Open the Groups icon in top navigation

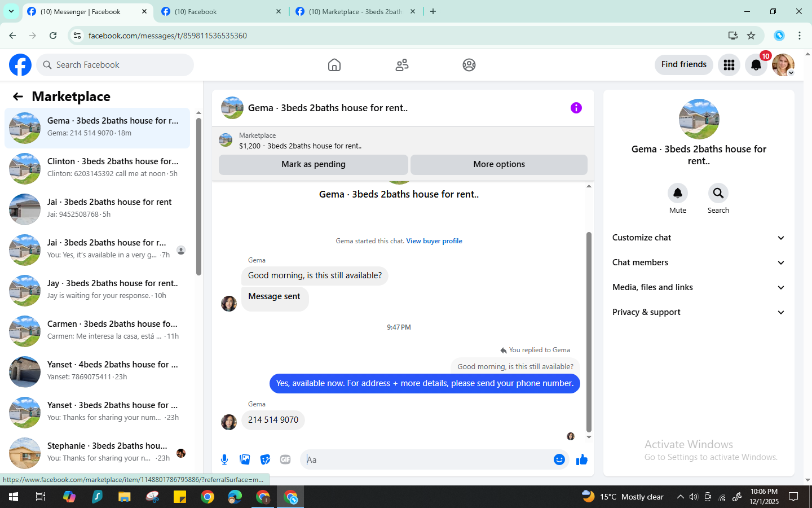click(x=469, y=65)
